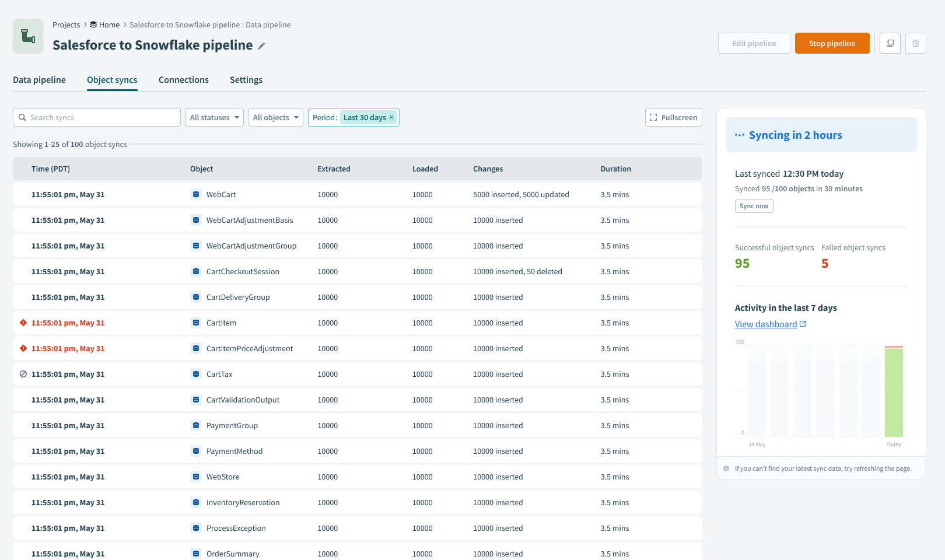The height and width of the screenshot is (560, 945).
Task: Click the trash icon to delete the pipeline
Action: point(916,43)
